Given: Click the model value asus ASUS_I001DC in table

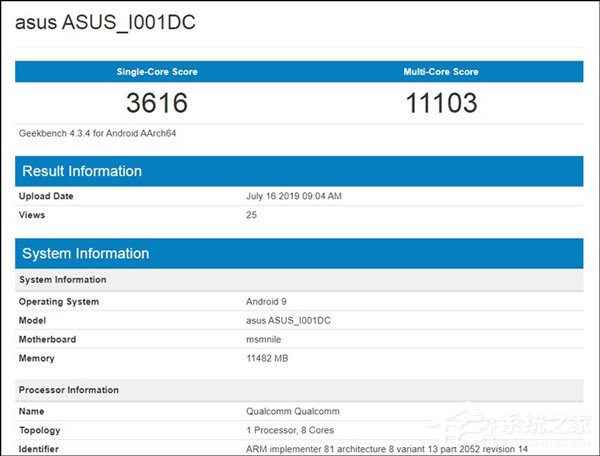Looking at the screenshot, I should [x=288, y=321].
